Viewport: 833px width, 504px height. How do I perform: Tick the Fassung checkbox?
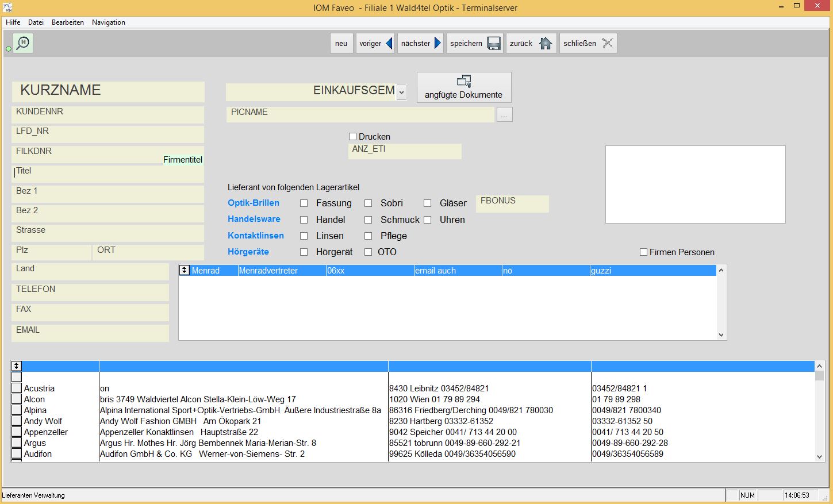click(x=304, y=203)
